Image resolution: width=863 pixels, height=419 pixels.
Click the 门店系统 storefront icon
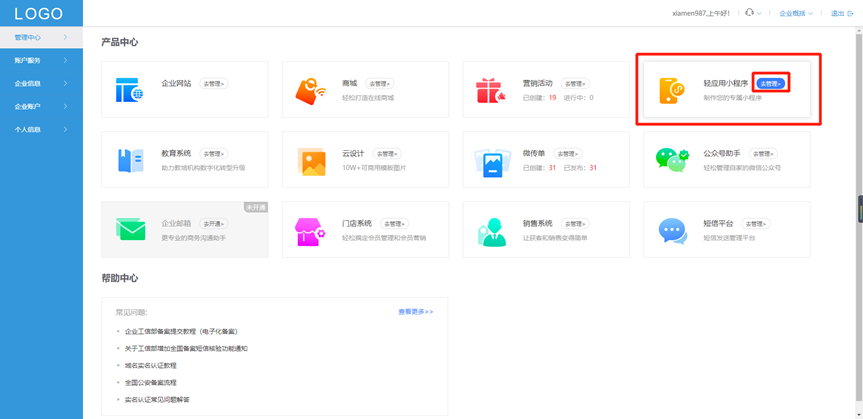click(310, 232)
